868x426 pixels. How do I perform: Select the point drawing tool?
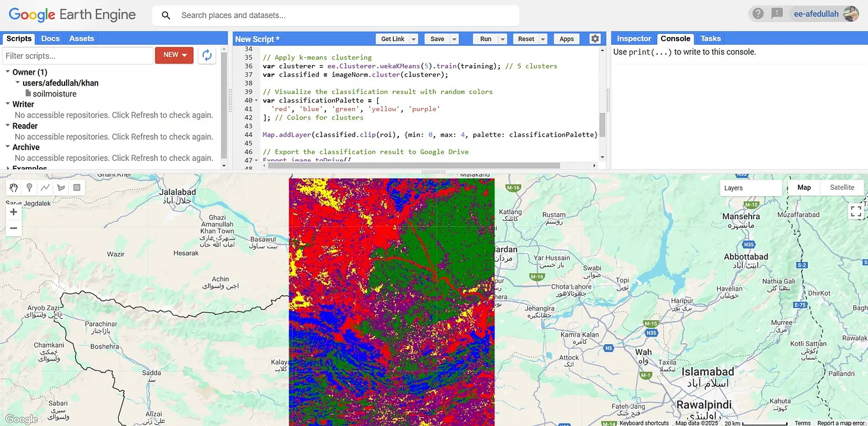pyautogui.click(x=29, y=188)
